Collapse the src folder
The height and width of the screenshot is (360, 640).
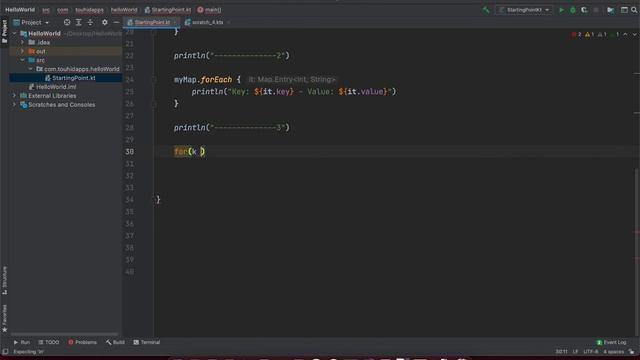[x=22, y=60]
